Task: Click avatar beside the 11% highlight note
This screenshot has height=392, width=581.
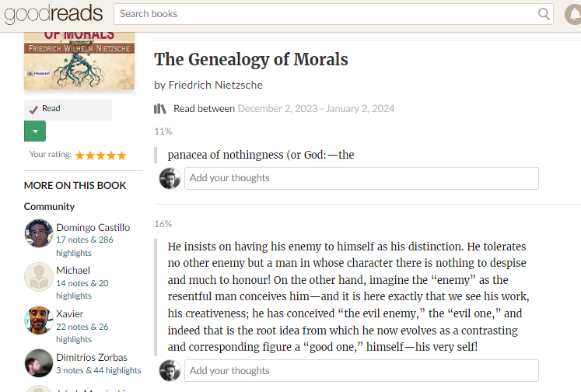Action: [x=170, y=178]
